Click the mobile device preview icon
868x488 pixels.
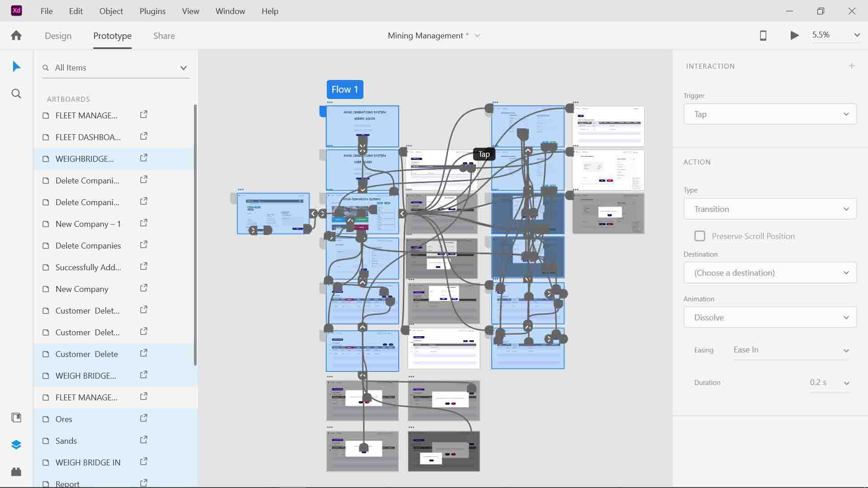pyautogui.click(x=763, y=35)
